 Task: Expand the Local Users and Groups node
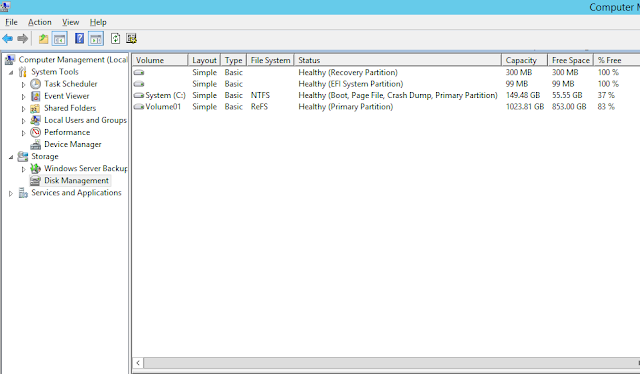pos(24,121)
